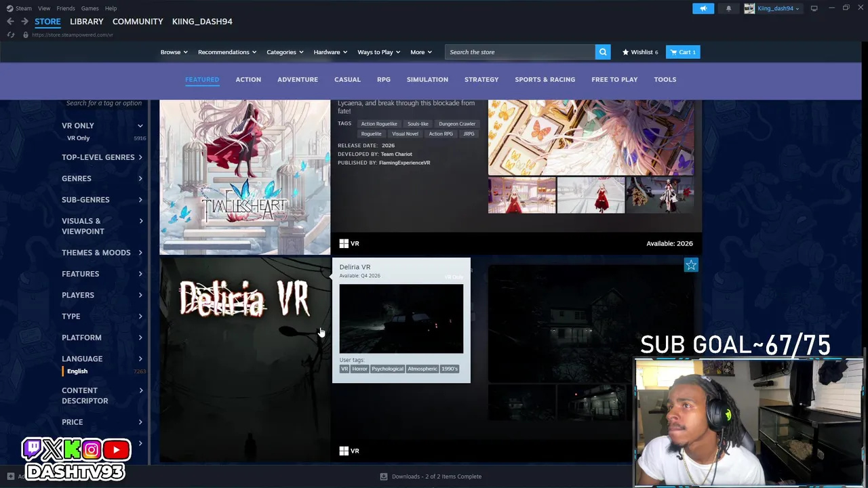Screen dimensions: 868x488
Task: Click the wishlist star badge on Deliria VR
Action: [x=690, y=265]
